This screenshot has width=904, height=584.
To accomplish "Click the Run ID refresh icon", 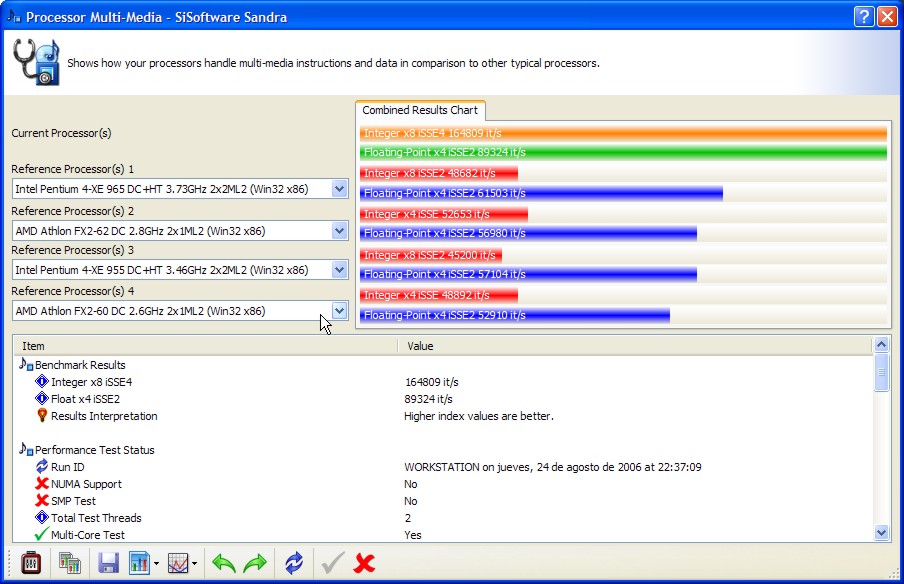I will tap(42, 466).
